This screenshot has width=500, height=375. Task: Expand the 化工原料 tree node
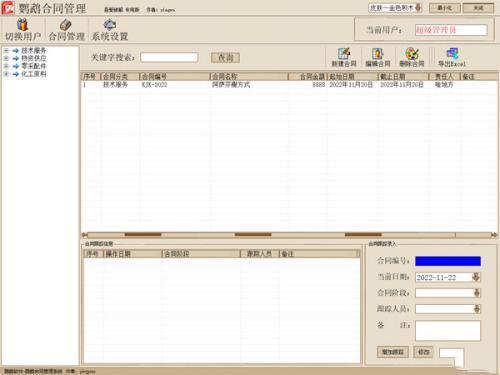(x=6, y=74)
